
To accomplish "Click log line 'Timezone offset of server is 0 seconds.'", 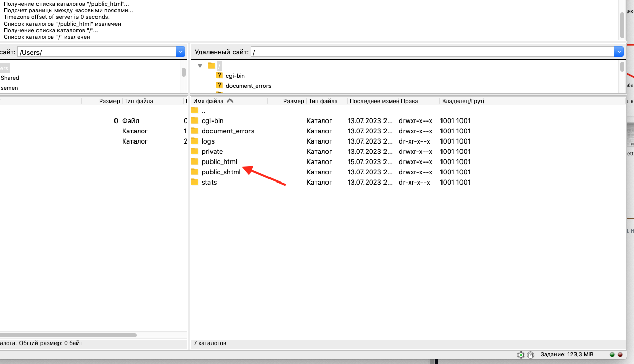I will 56,17.
